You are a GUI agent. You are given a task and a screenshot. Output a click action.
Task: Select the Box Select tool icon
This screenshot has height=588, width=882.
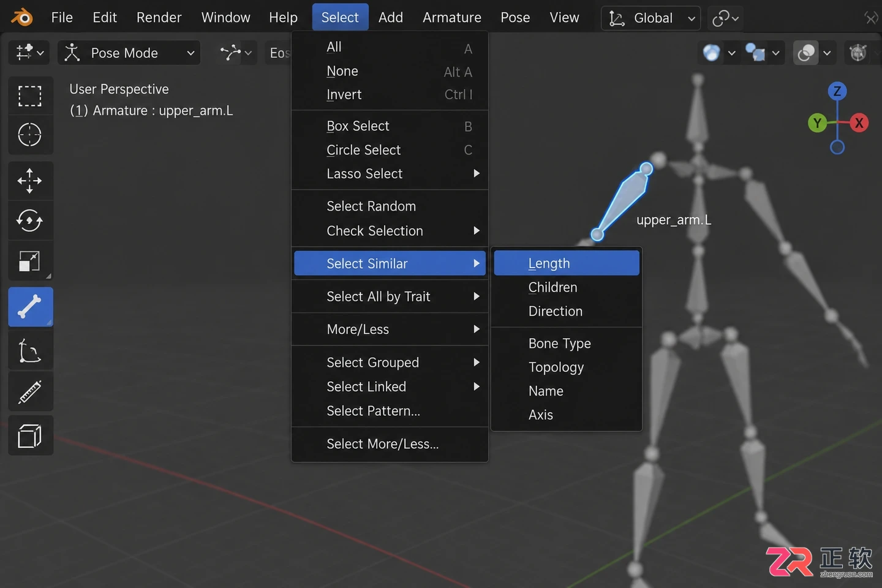point(30,96)
